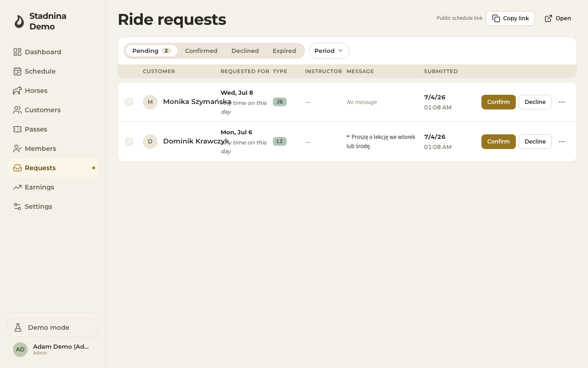Click Monika Szymańska's M avatar
This screenshot has width=588, height=368.
pos(150,102)
